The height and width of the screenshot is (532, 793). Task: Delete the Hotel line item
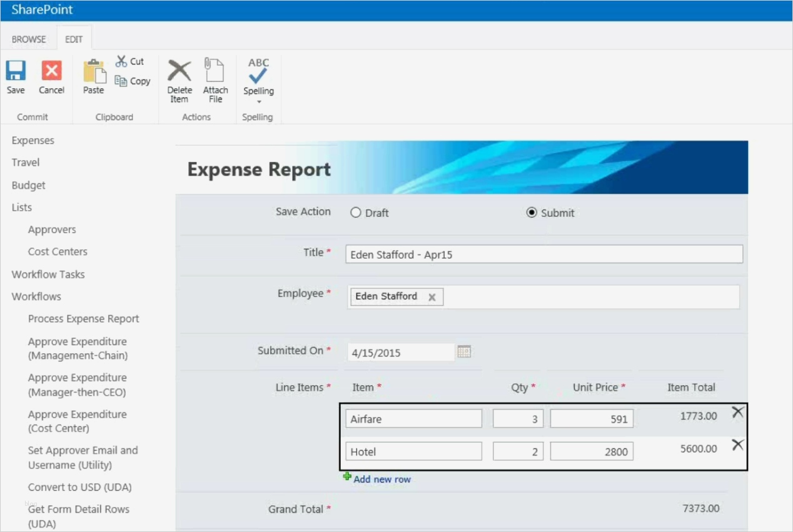[x=738, y=444]
